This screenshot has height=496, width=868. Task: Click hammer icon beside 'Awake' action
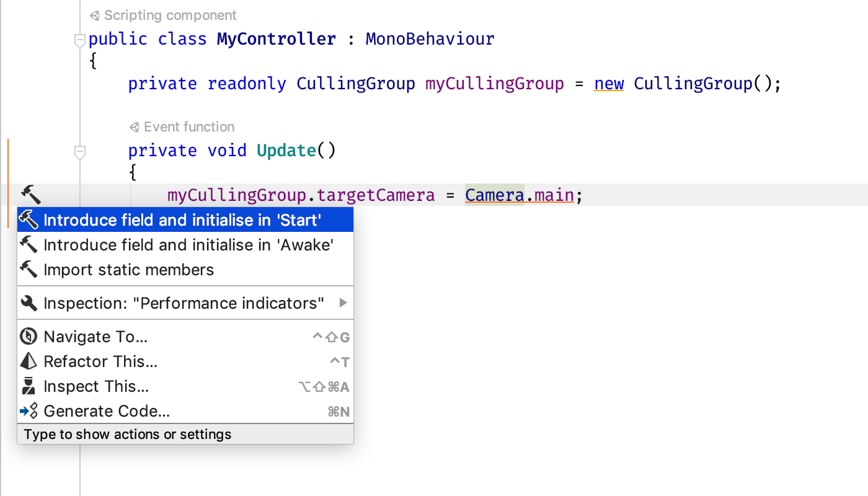pos(29,244)
